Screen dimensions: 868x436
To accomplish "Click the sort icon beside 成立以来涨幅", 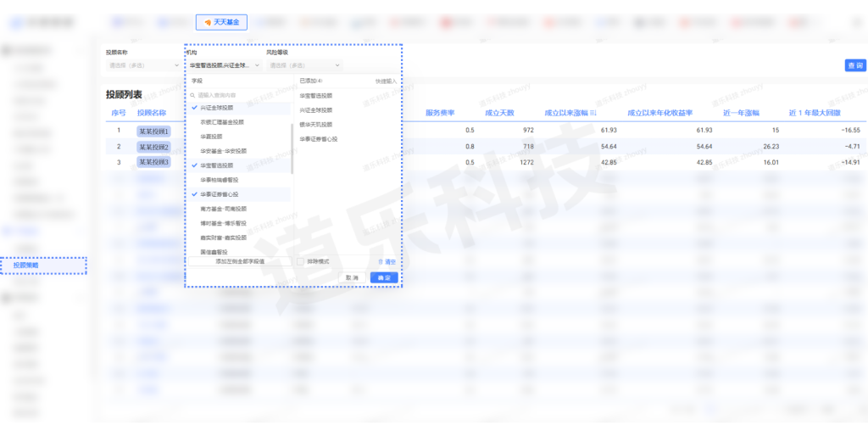I will 593,113.
